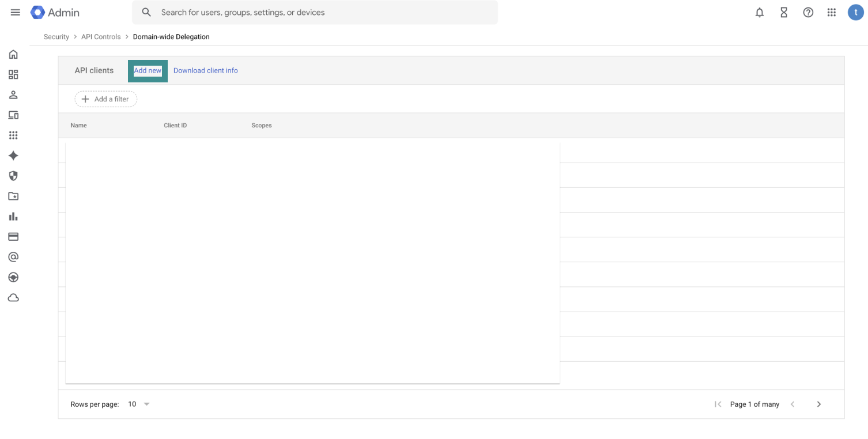The image size is (868, 439).
Task: Open Security using the shield icon
Action: (x=13, y=176)
